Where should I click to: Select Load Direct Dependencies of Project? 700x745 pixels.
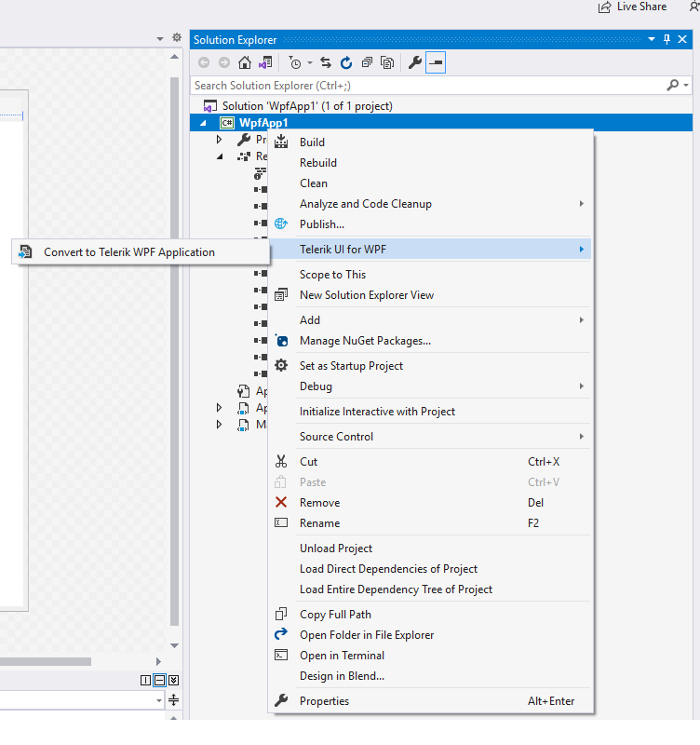click(x=429, y=568)
